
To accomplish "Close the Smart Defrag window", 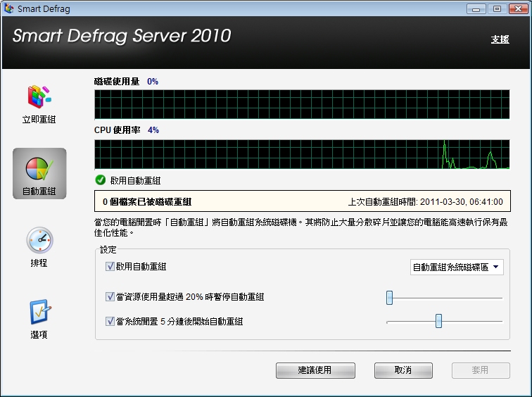I will click(518, 9).
